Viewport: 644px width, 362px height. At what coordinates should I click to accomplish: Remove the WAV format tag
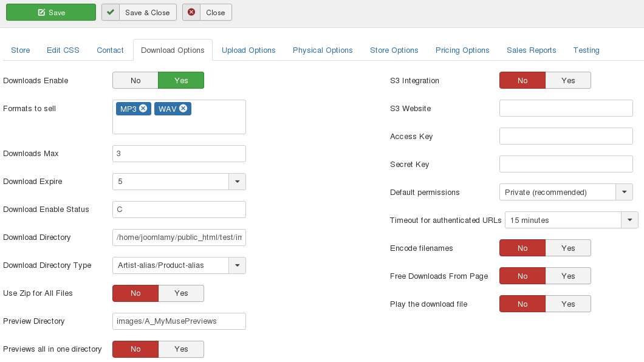coord(183,108)
